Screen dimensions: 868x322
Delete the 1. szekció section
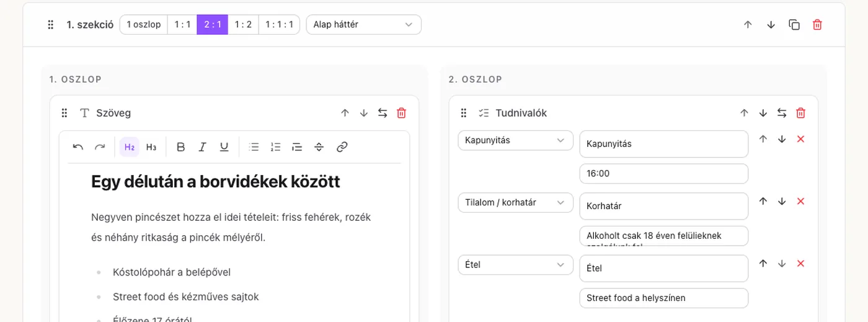click(x=817, y=25)
